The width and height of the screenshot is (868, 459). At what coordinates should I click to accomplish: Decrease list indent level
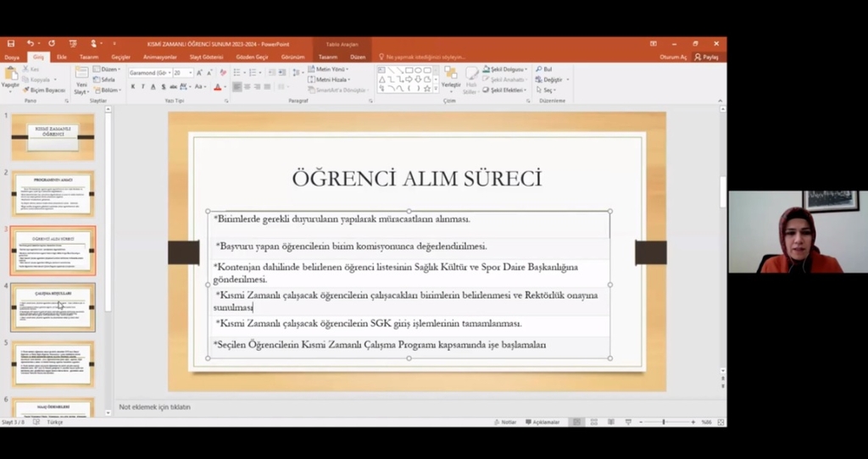pyautogui.click(x=272, y=73)
